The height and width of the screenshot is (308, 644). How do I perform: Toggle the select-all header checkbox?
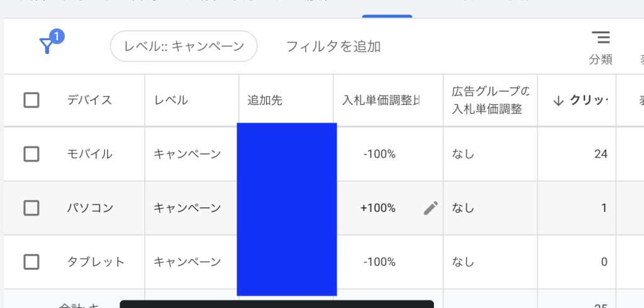pyautogui.click(x=31, y=100)
